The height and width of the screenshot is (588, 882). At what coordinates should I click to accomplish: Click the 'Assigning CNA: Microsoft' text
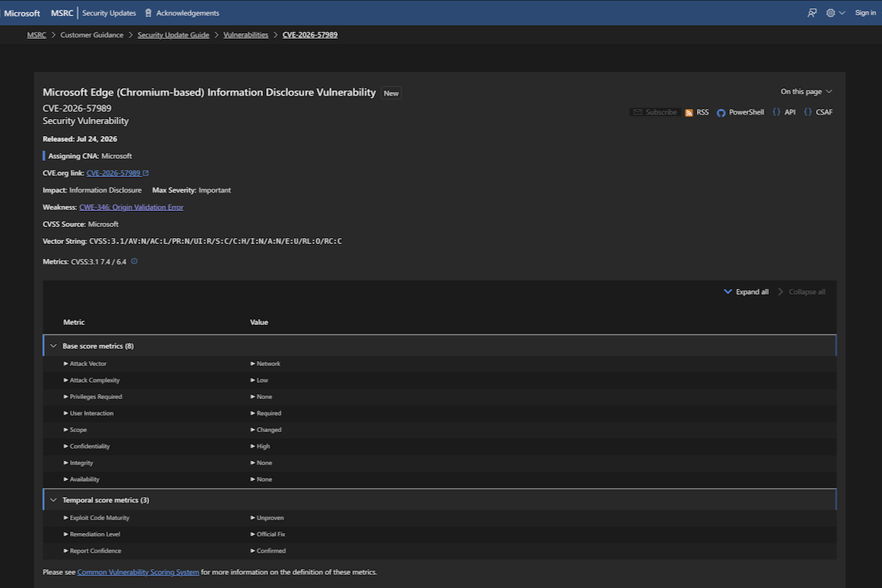90,156
